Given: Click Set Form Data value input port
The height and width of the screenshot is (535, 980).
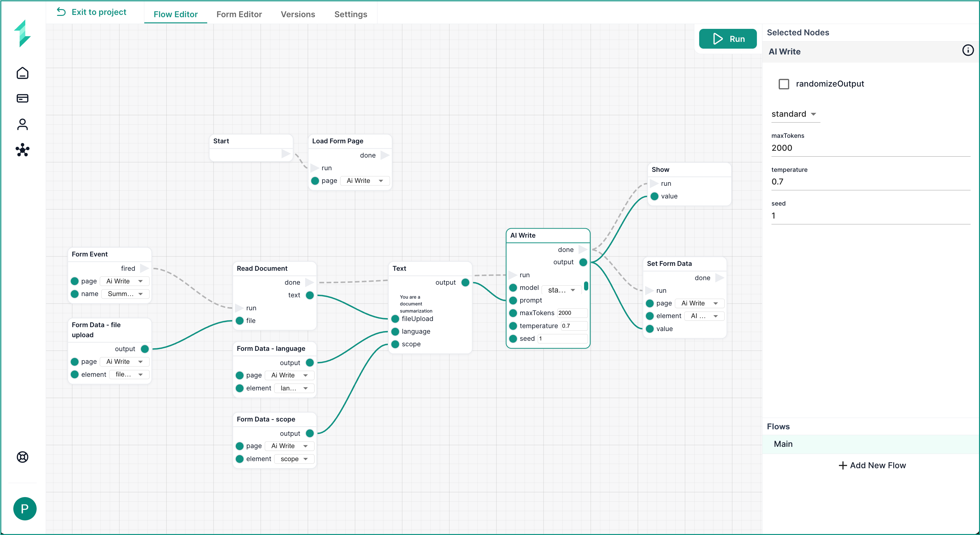Looking at the screenshot, I should coord(650,329).
